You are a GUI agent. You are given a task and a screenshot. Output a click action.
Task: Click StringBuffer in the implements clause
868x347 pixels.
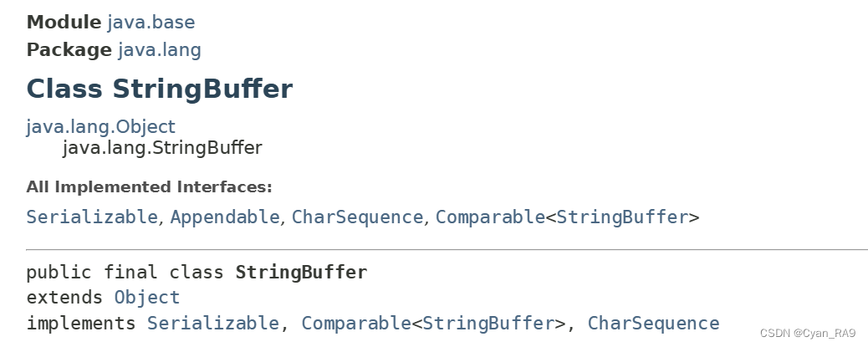coord(488,324)
